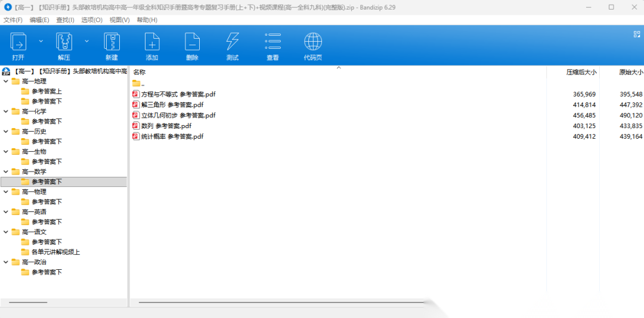Click the 测试 (Test) lightning icon

pos(233,42)
